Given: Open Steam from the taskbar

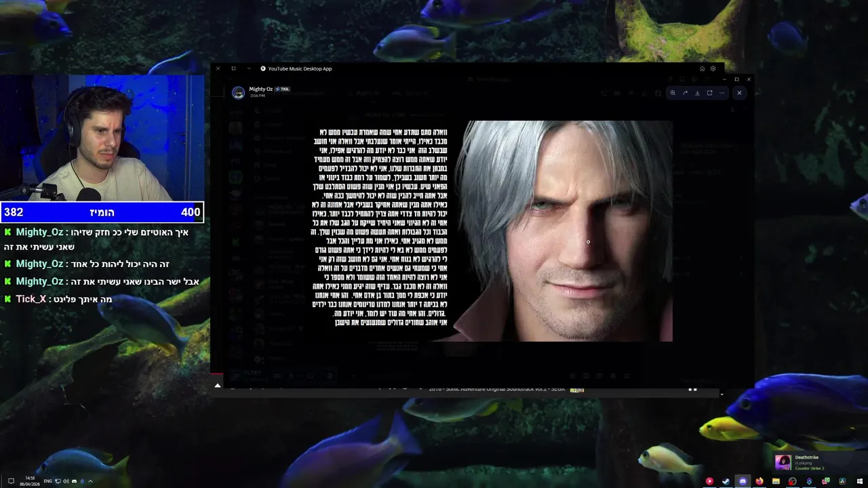Looking at the screenshot, I should (726, 481).
